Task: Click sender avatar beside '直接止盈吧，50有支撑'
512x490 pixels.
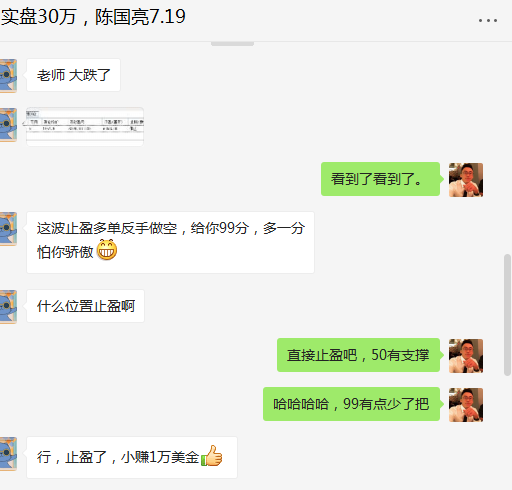Action: pyautogui.click(x=466, y=356)
